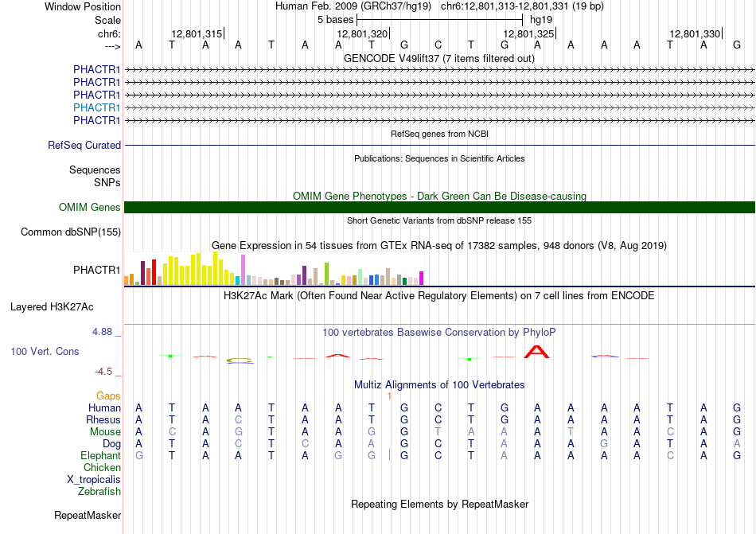Select the OMIM Genes dark green bar
This screenshot has width=756, height=534.
(440, 207)
